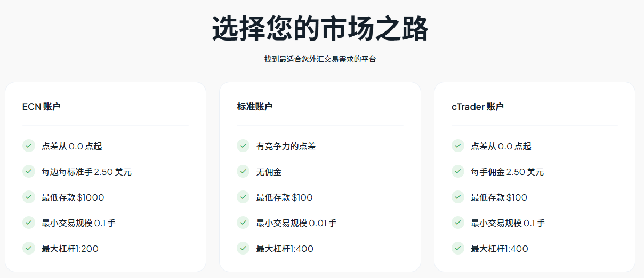Click check icon beside 每手佣金 2.50 美元
This screenshot has width=644, height=278.
click(x=457, y=171)
